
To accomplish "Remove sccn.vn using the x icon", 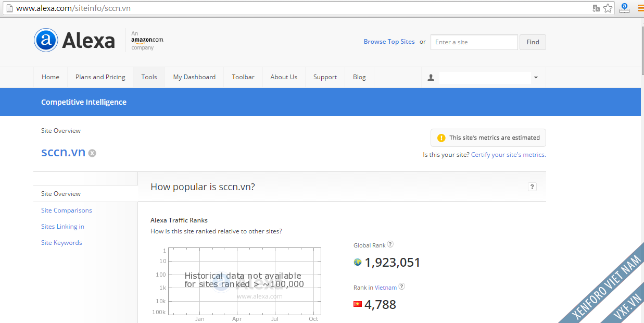I will point(92,153).
